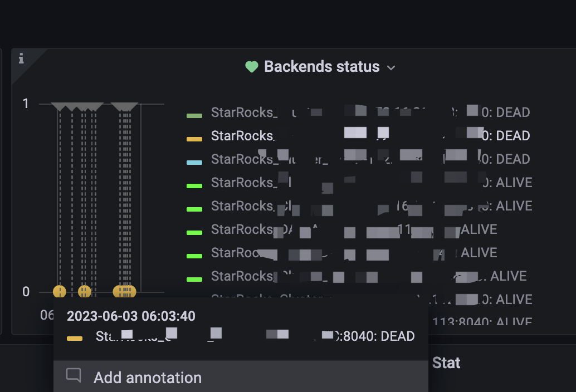Screen dimensions: 576x392
Task: Click the wide yellow alert marker cluster
Action: tap(125, 292)
